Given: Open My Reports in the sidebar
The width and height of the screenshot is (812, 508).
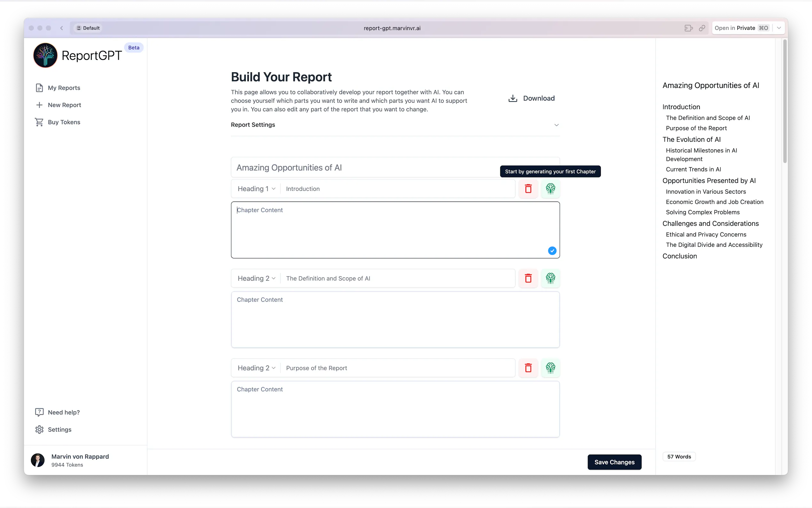Looking at the screenshot, I should click(64, 88).
